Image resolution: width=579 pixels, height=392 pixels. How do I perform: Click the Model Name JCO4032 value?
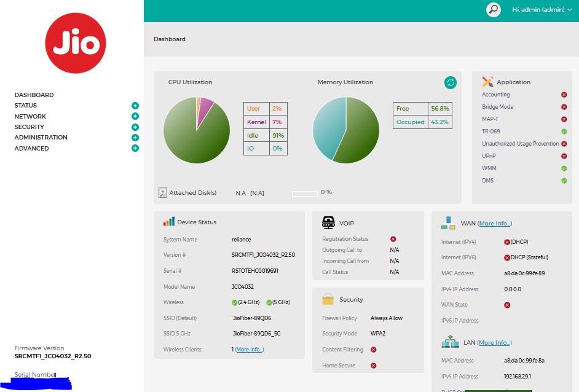243,287
